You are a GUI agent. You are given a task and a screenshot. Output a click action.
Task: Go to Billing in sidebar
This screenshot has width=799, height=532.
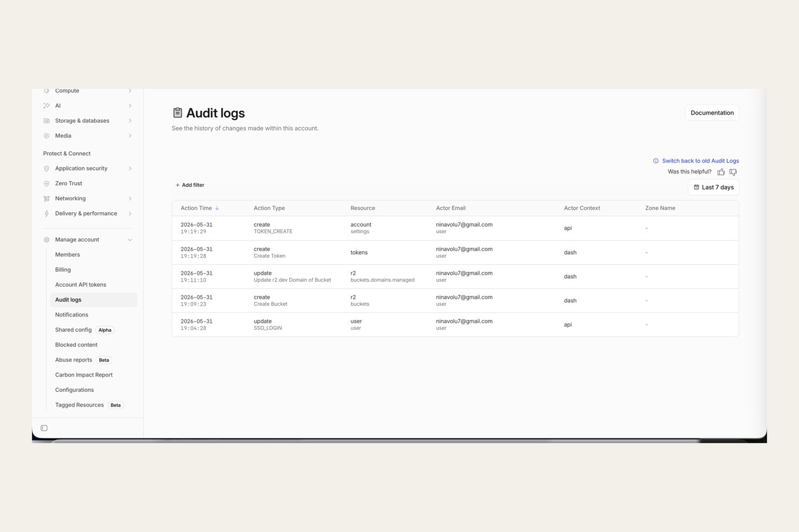click(x=63, y=270)
